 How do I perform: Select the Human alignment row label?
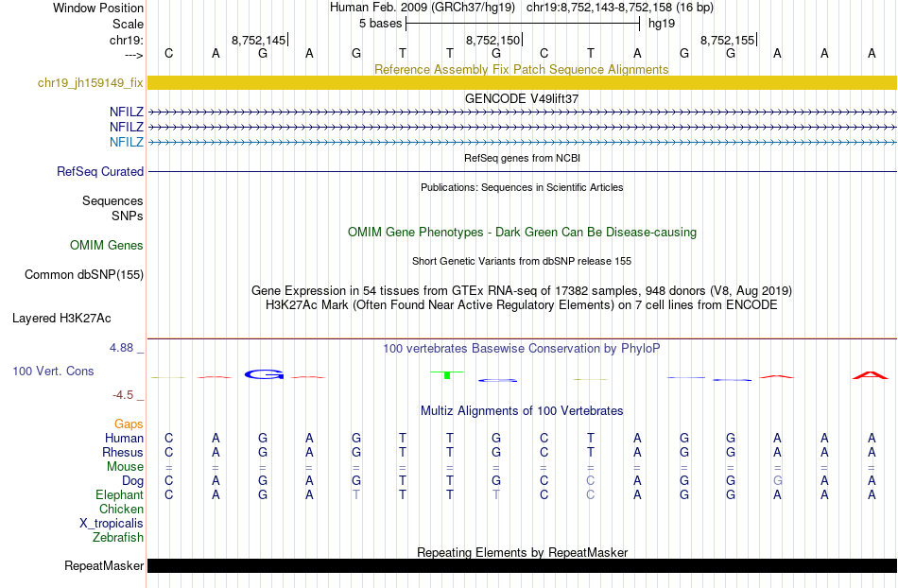coord(124,438)
